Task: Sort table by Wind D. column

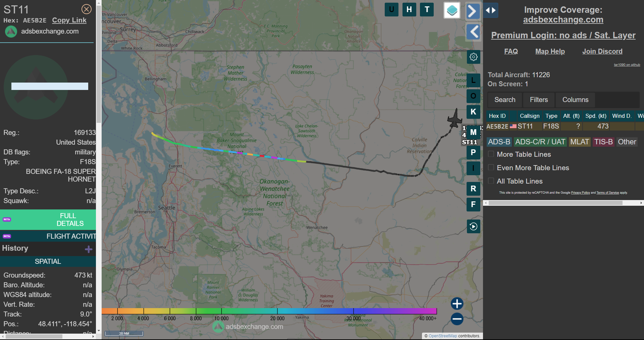Action: coord(622,116)
